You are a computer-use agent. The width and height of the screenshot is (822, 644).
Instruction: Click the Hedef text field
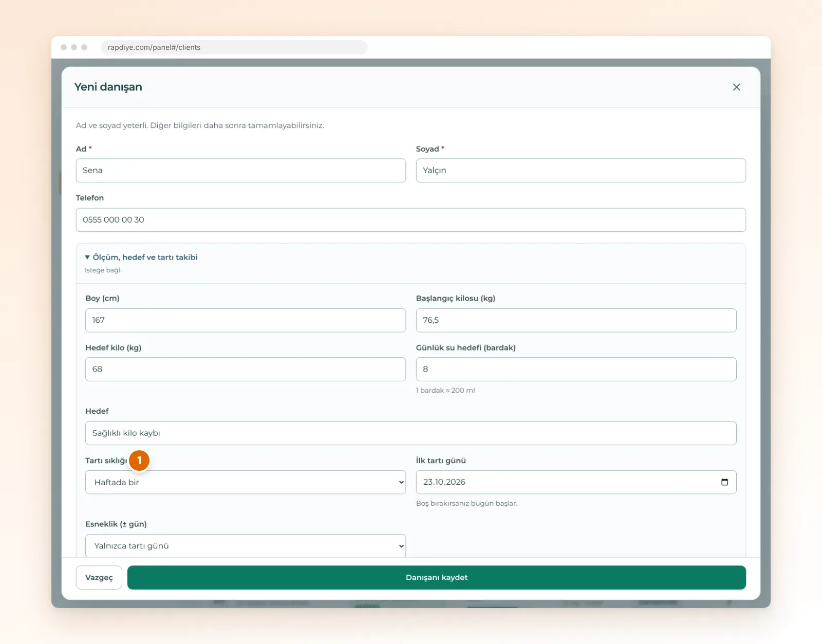[x=411, y=433]
